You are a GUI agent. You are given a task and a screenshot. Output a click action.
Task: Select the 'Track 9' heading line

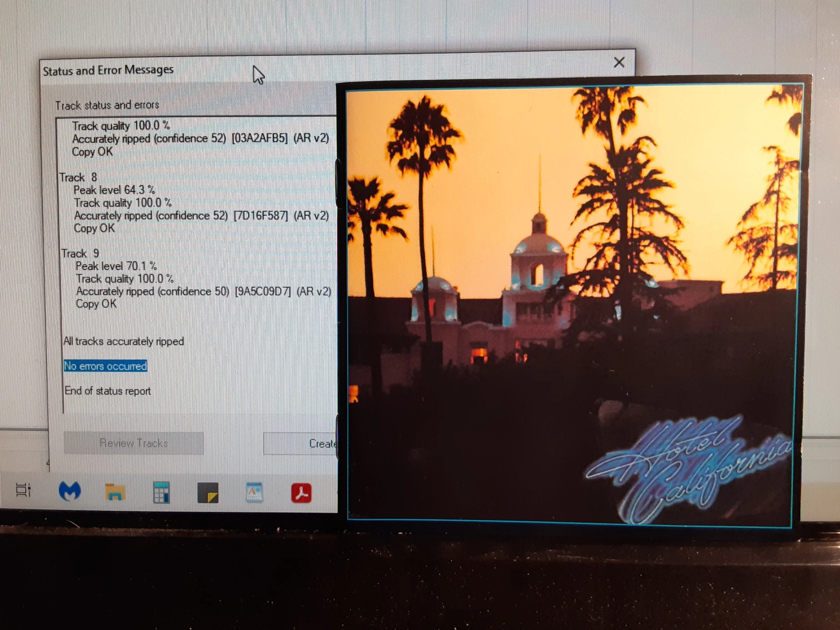[x=80, y=253]
